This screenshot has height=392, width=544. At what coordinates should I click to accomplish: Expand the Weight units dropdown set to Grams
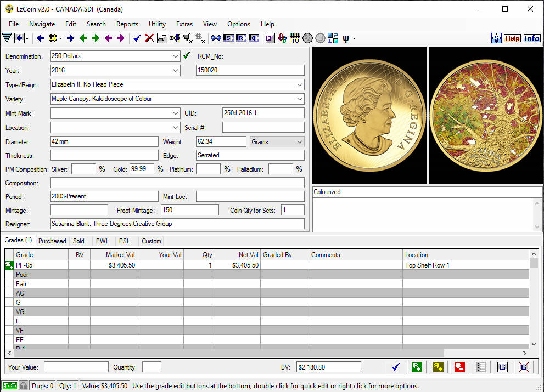pyautogui.click(x=300, y=141)
